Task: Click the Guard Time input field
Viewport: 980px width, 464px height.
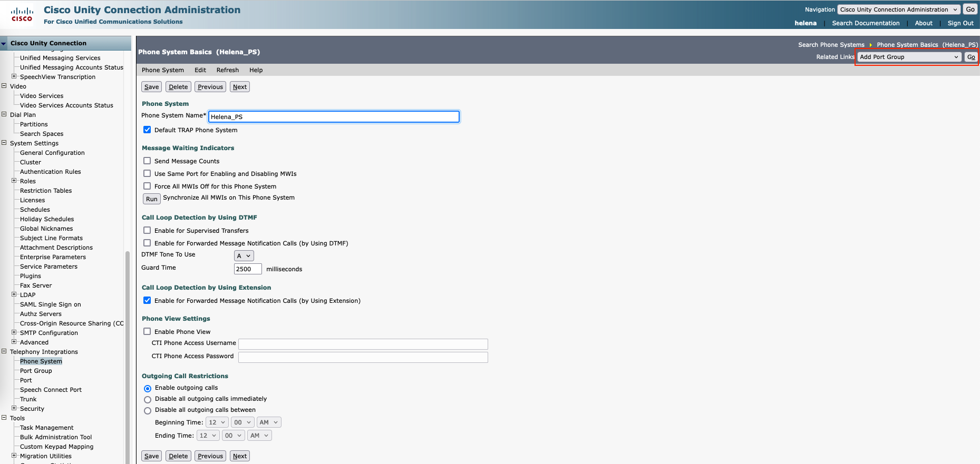Action: 247,269
